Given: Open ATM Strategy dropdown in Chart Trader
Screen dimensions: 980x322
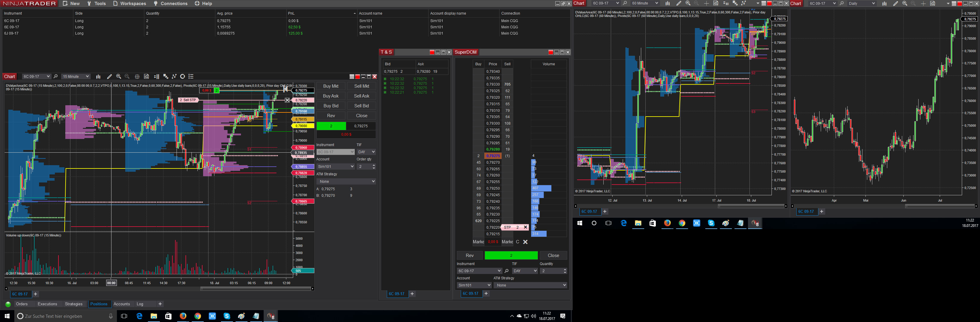Looking at the screenshot, I should click(x=346, y=181).
